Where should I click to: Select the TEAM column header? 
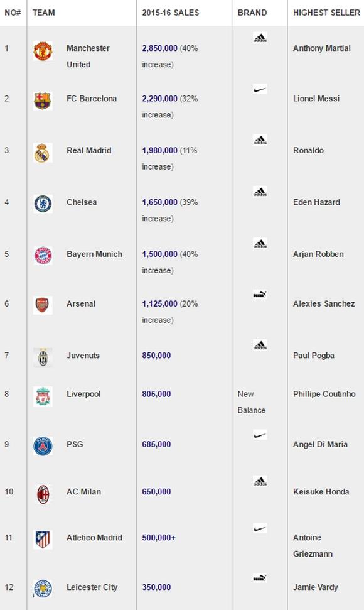pos(43,13)
